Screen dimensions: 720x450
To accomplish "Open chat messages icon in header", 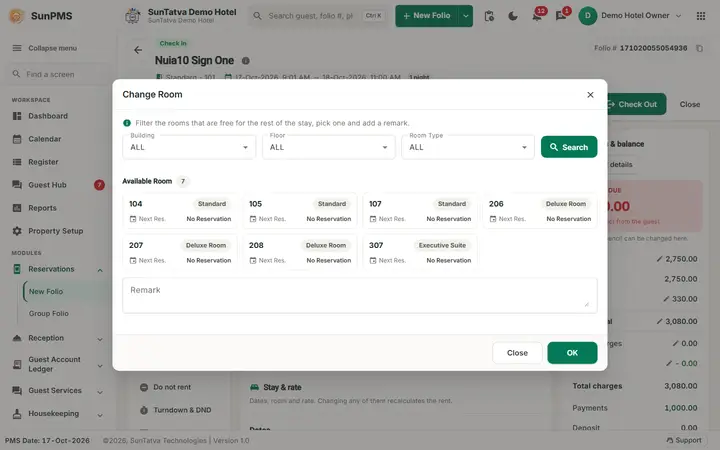I will point(561,16).
